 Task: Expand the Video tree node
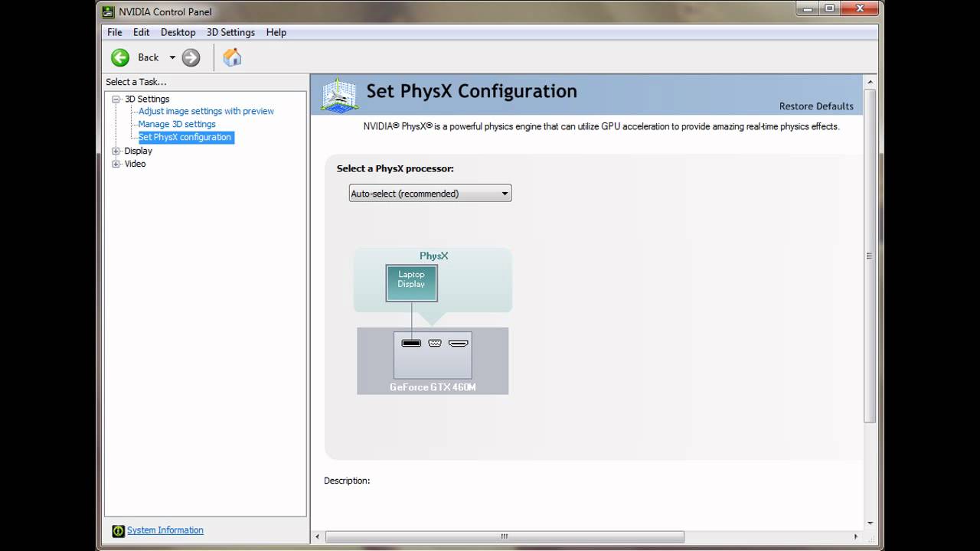pos(116,164)
